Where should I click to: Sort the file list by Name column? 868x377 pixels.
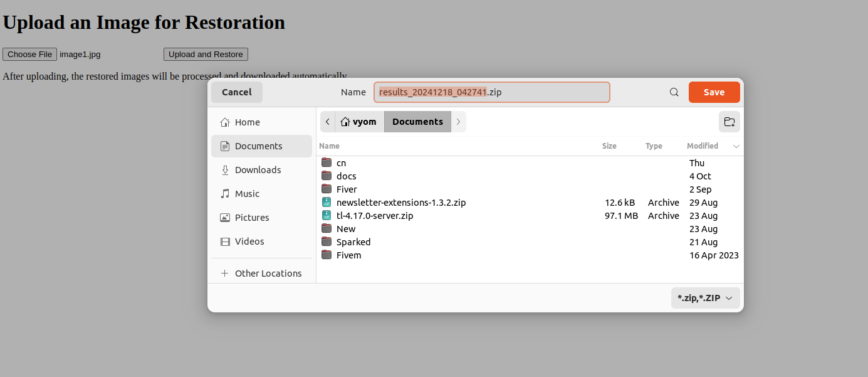(x=329, y=146)
